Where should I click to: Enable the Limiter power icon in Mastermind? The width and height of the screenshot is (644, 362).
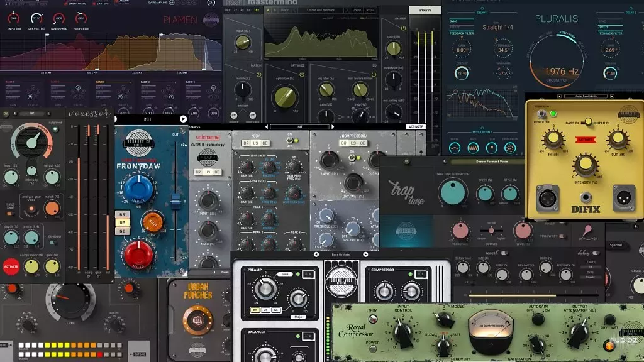[x=402, y=28]
